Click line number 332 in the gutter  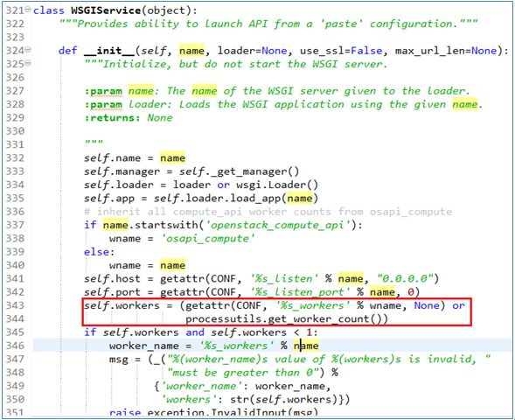pos(15,158)
